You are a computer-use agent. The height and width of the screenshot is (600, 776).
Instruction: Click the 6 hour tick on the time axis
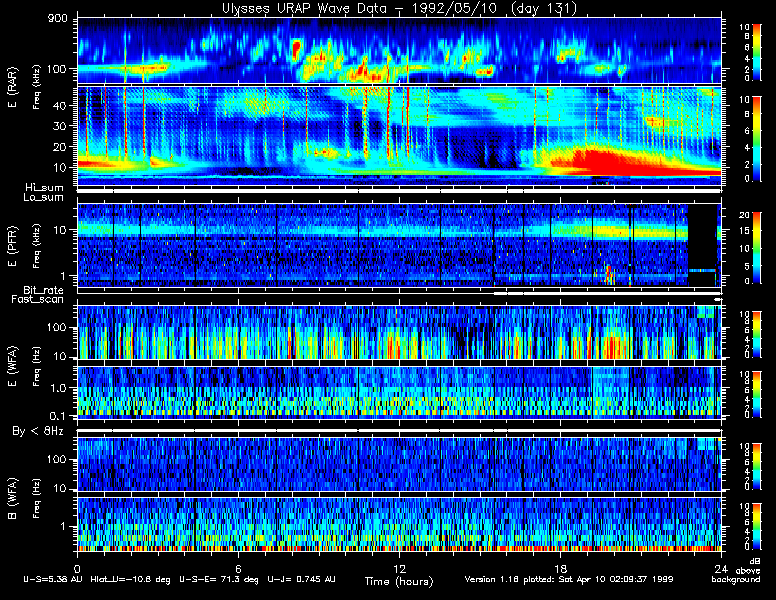tap(238, 565)
